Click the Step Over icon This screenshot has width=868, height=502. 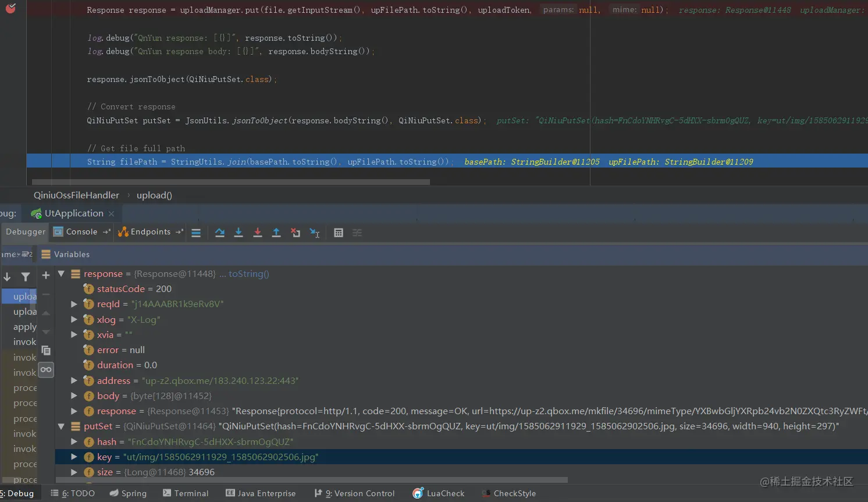pyautogui.click(x=219, y=233)
